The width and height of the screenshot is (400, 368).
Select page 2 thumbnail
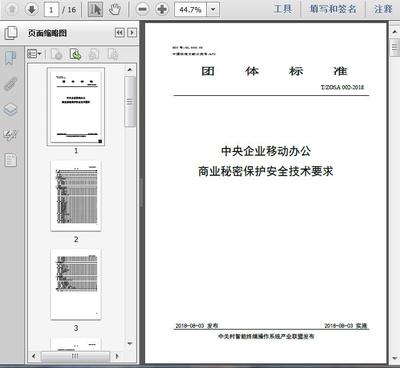point(76,196)
